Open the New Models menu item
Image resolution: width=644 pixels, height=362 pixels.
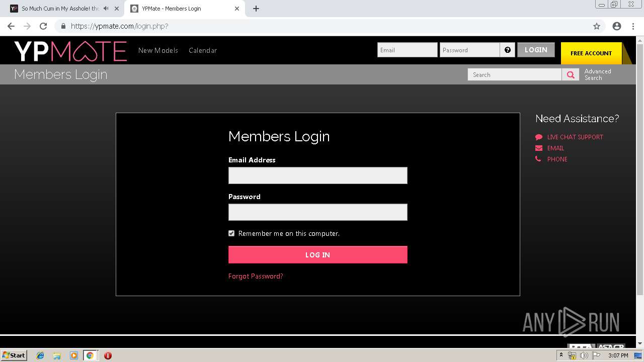pyautogui.click(x=158, y=50)
